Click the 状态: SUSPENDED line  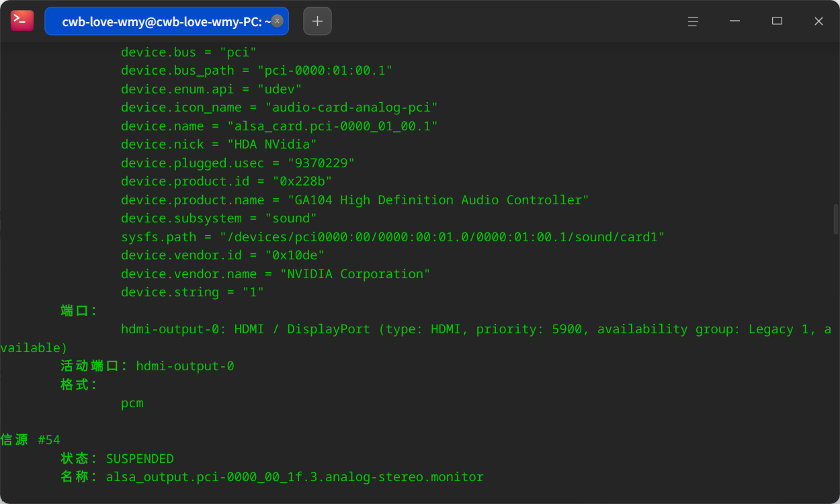click(x=117, y=459)
